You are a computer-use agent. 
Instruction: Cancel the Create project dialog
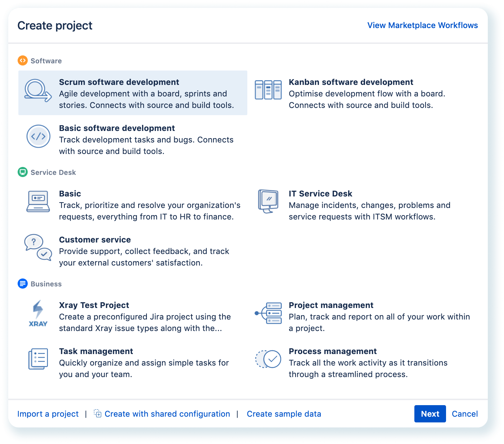[x=465, y=414]
